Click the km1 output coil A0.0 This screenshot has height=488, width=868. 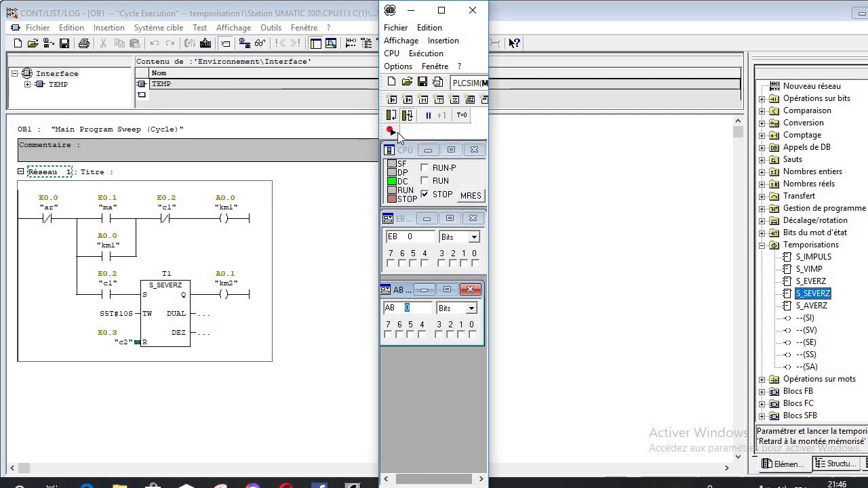(x=224, y=218)
